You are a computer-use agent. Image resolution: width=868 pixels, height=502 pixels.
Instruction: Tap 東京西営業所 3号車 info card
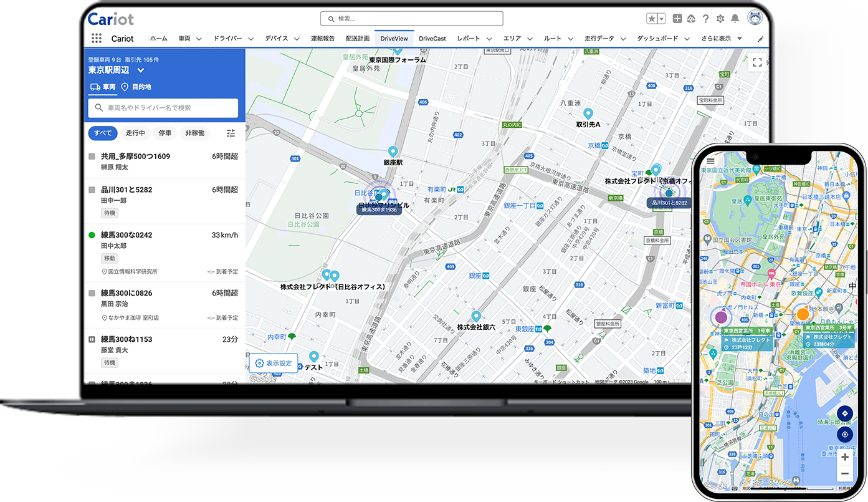(x=828, y=336)
